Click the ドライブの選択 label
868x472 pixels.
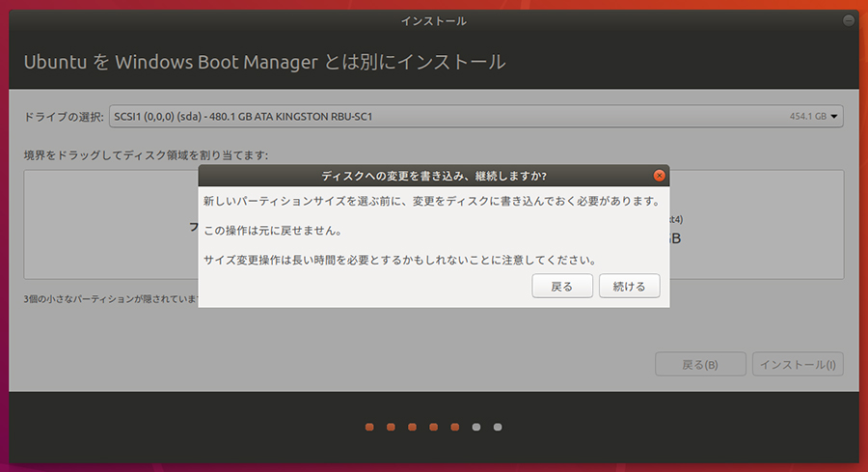[x=64, y=117]
